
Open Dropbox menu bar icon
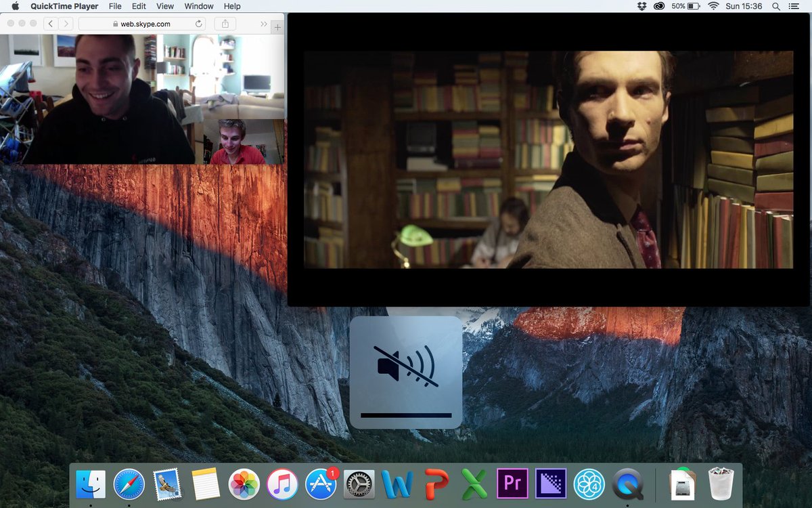[641, 6]
